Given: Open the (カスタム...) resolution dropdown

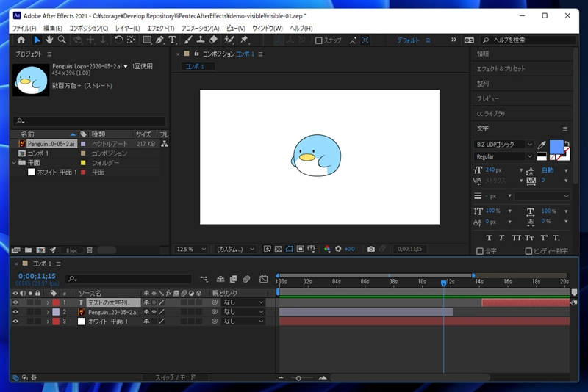Looking at the screenshot, I should click(235, 249).
